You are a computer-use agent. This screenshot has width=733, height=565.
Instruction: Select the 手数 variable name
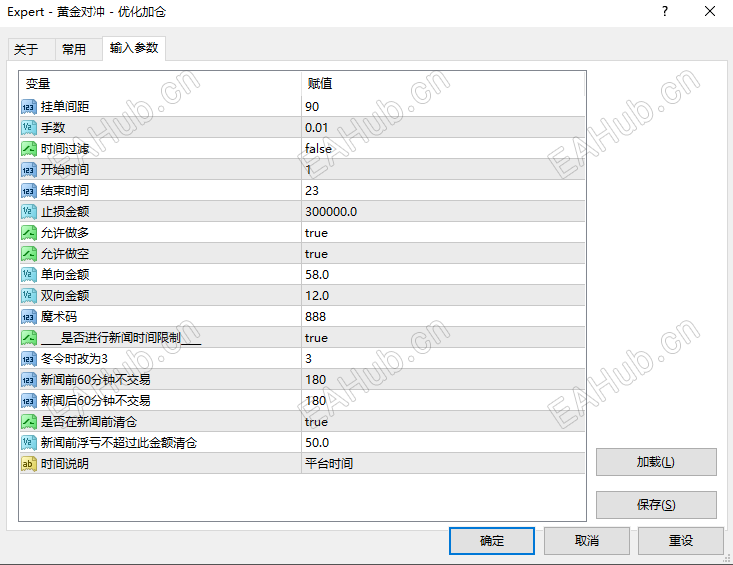tap(53, 128)
